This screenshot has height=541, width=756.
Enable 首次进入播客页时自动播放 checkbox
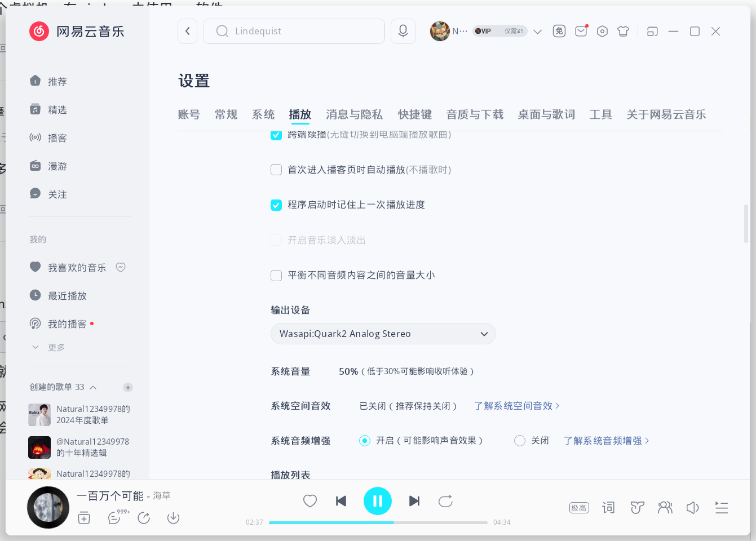tap(276, 170)
